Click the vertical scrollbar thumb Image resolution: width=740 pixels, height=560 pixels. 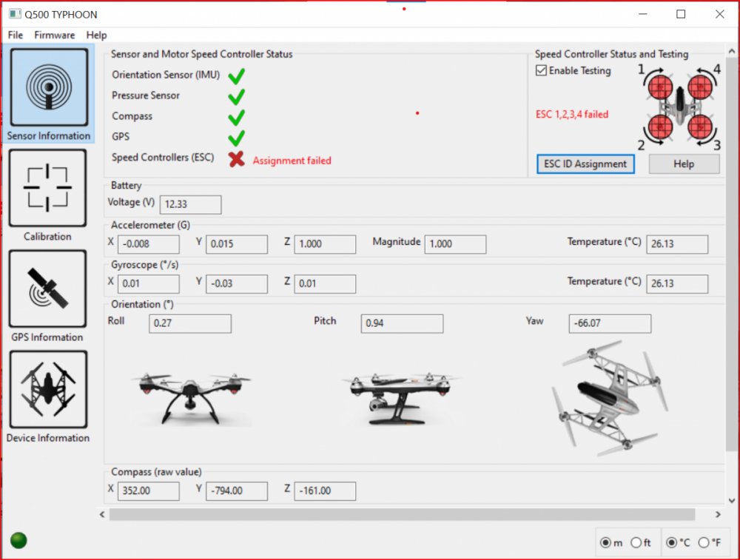(732, 254)
